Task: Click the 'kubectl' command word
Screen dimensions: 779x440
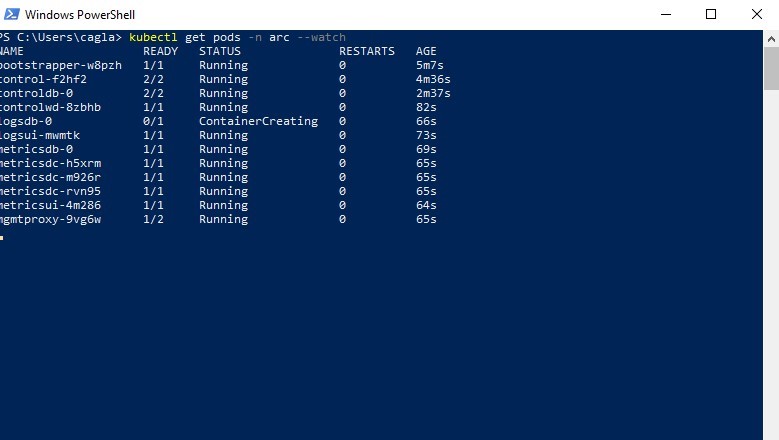Action: point(153,37)
